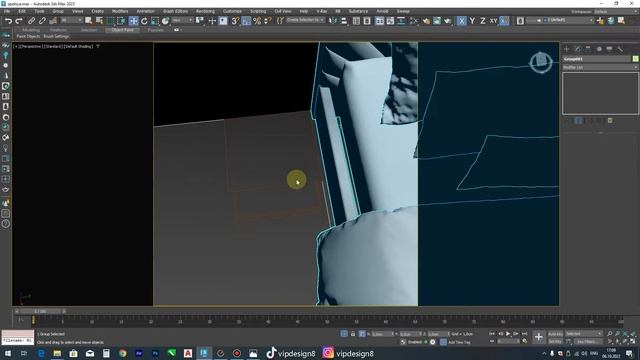Screen dimensions: 640x360
Task: Open the Substance menu
Action: pos(358,11)
